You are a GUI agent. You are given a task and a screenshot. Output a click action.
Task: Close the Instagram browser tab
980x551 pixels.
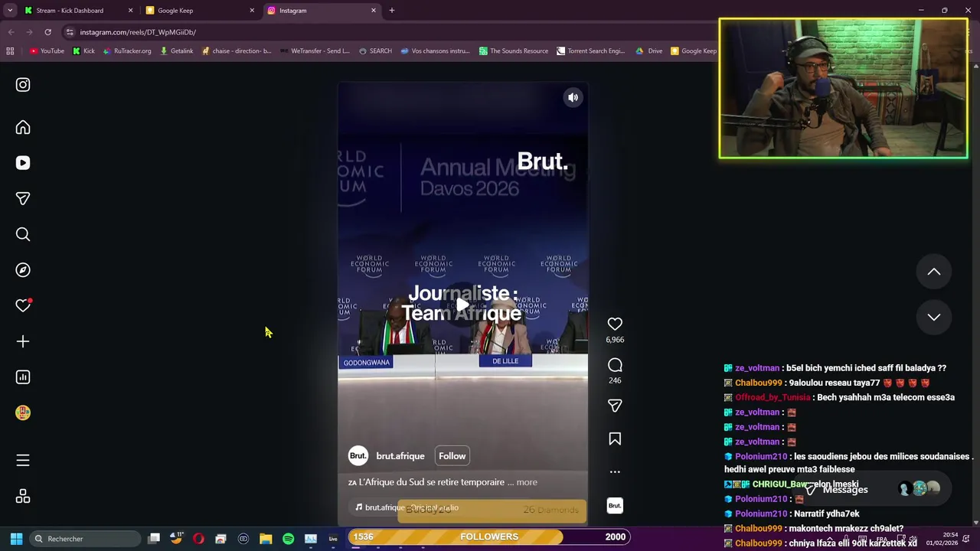point(374,11)
